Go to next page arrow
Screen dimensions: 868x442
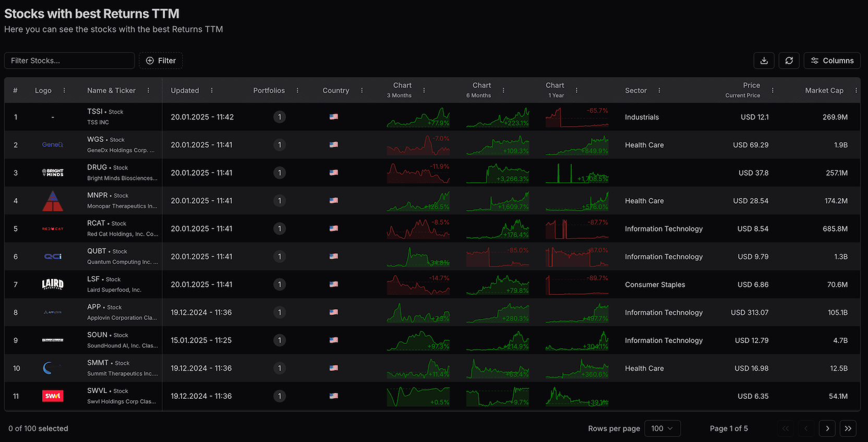827,428
